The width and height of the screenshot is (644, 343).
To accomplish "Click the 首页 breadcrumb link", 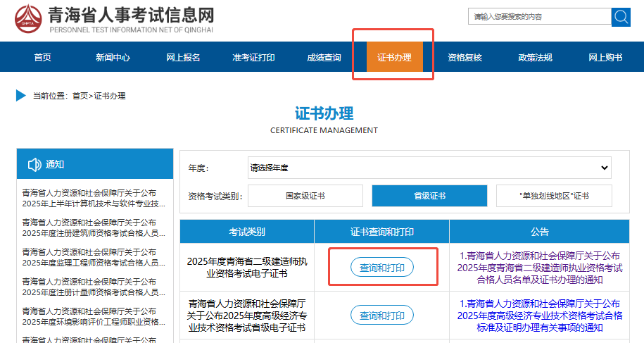I will click(80, 96).
